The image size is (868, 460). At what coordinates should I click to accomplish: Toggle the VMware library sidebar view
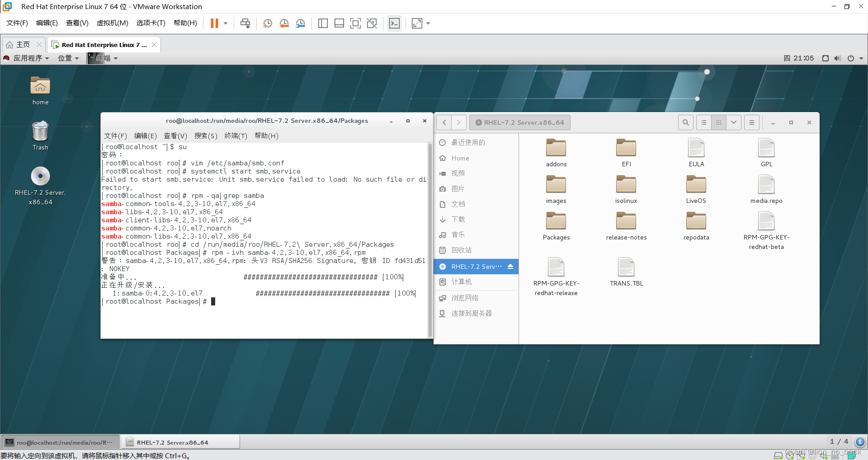tap(323, 23)
